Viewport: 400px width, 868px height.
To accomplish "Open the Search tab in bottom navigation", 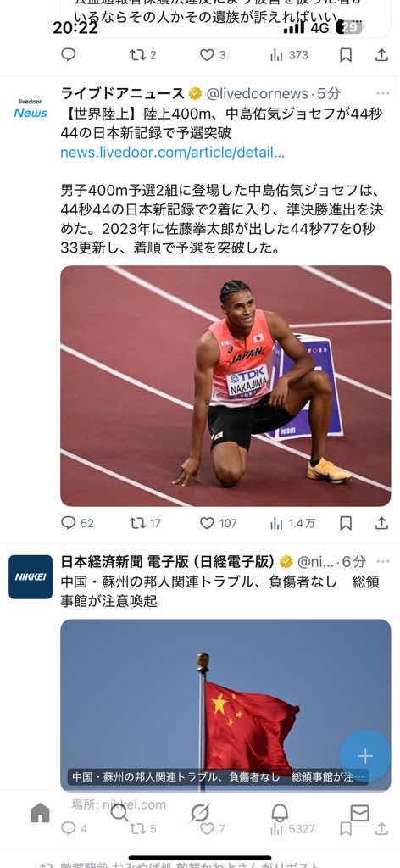I will 119,813.
